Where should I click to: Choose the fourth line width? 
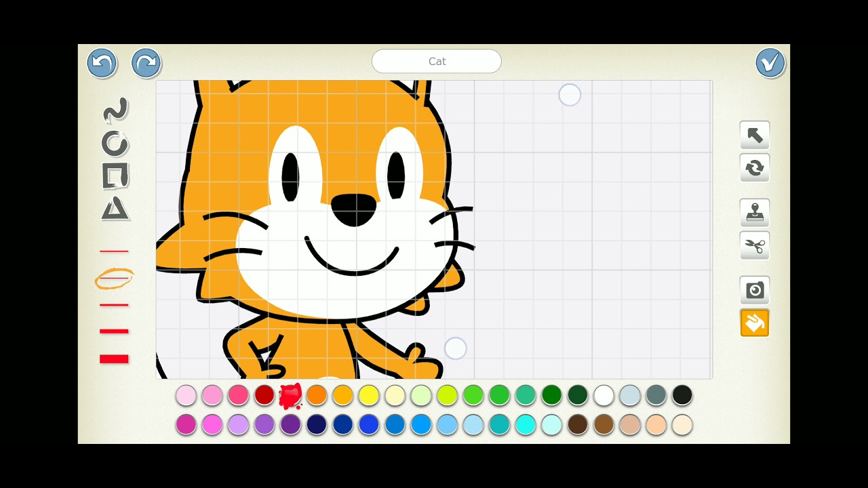(114, 331)
